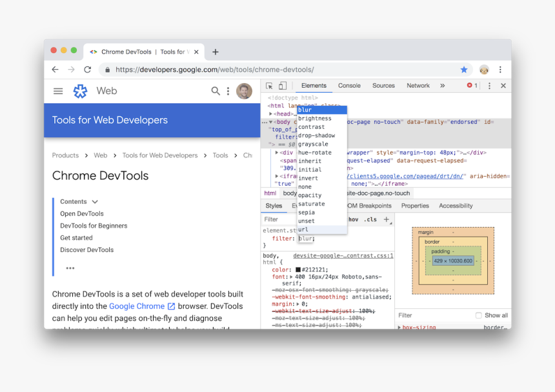Click the red error count indicator
Viewport: 555px width, 392px height.
[472, 86]
